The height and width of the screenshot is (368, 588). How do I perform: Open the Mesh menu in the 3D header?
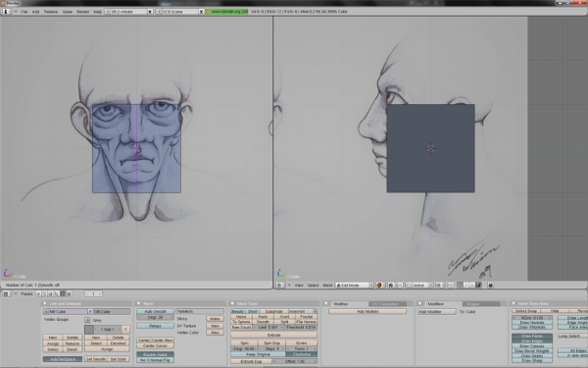[x=327, y=285]
